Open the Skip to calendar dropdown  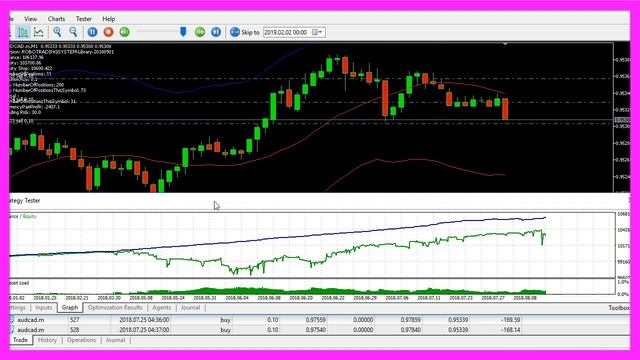pos(318,32)
